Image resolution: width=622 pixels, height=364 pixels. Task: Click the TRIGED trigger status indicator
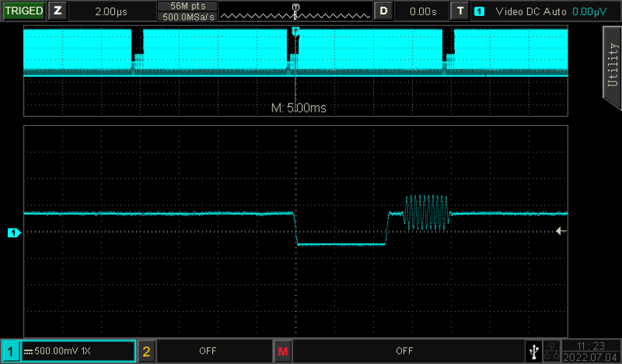23,11
